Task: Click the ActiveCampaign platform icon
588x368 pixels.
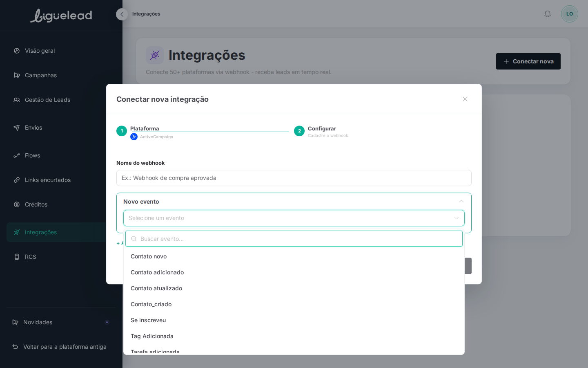Action: click(x=134, y=137)
